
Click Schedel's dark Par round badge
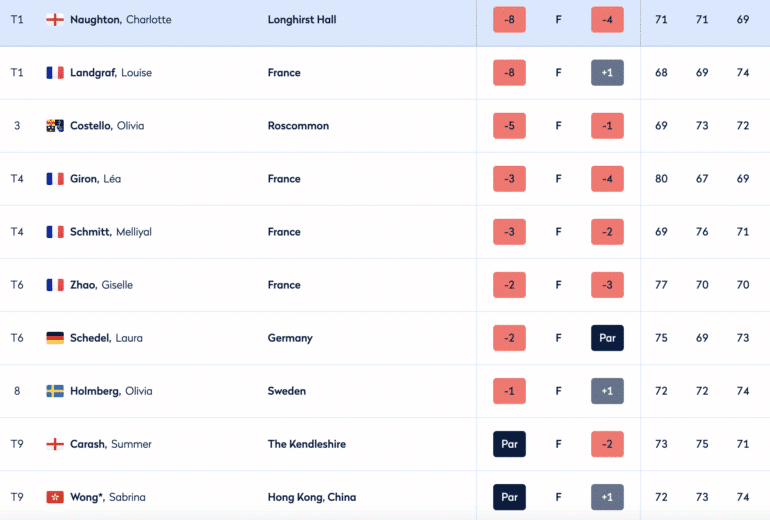coord(607,338)
